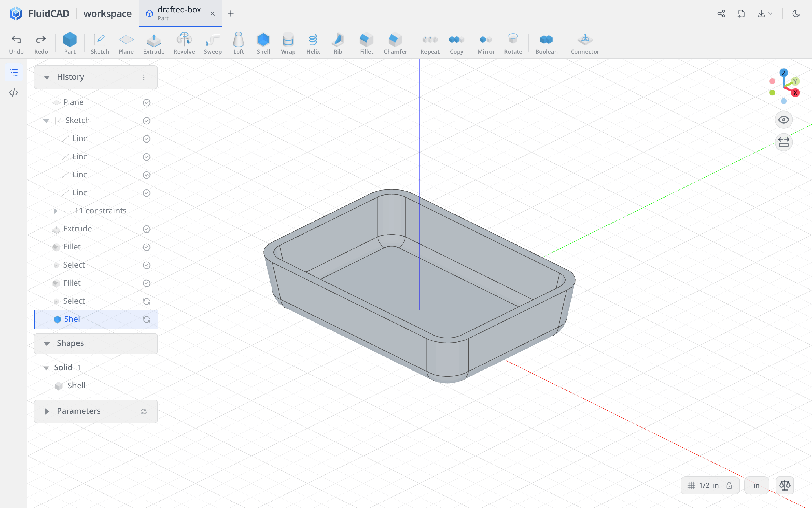
Task: Collapse the Sketch tree node
Action: click(x=46, y=121)
